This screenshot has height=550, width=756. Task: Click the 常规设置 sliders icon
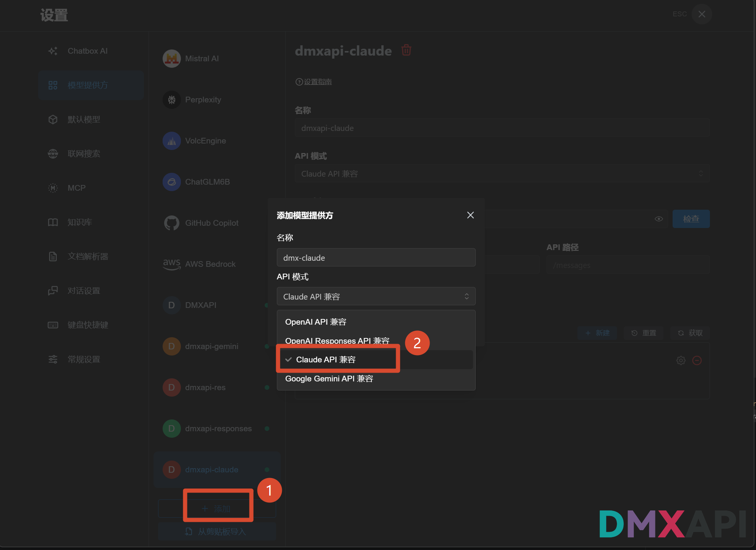pyautogui.click(x=53, y=359)
